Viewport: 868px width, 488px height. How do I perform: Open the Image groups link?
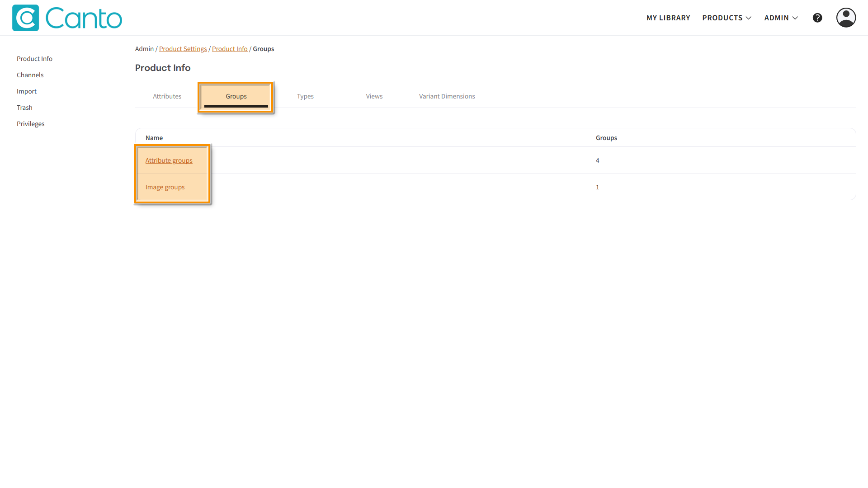pos(165,187)
